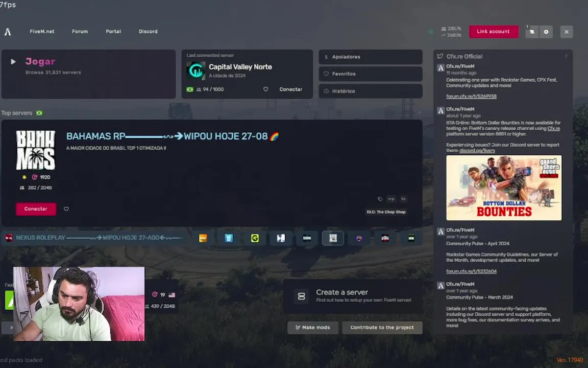Click the avatar on the 11 months ago post

click(440, 68)
